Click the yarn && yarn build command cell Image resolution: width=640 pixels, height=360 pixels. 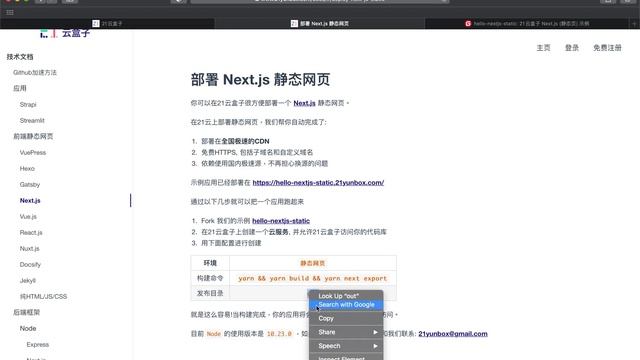tap(312, 278)
